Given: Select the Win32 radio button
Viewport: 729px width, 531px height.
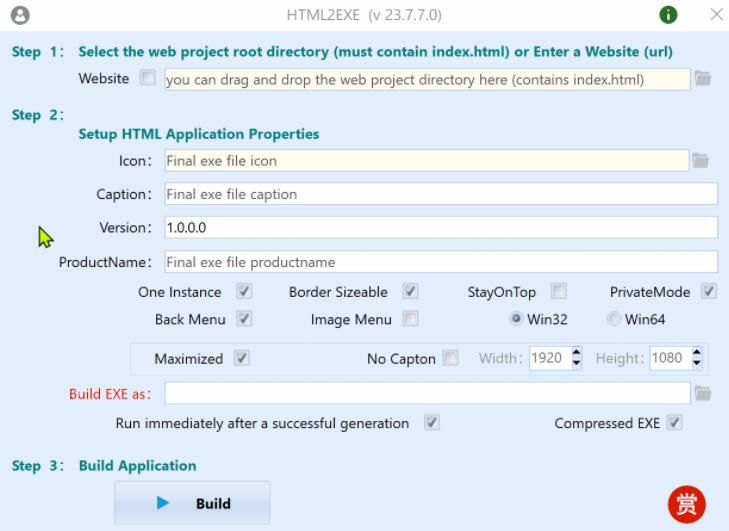Looking at the screenshot, I should click(516, 319).
